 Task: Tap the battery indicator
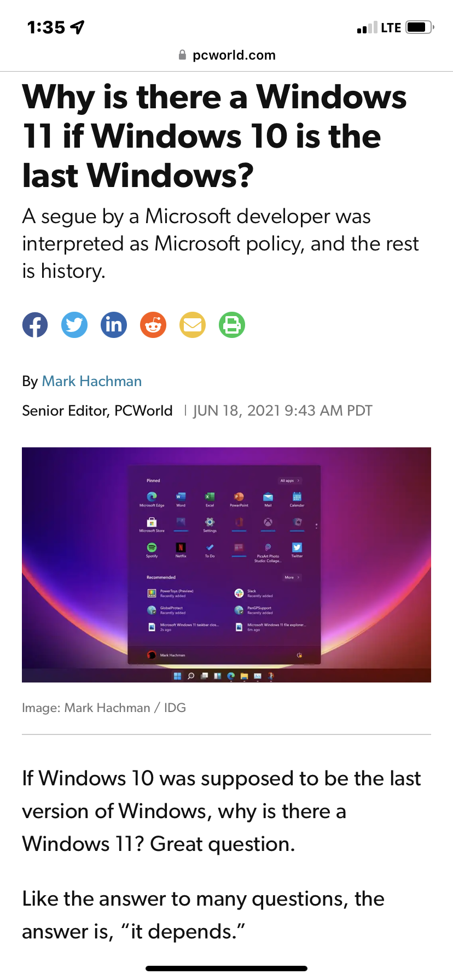[420, 27]
